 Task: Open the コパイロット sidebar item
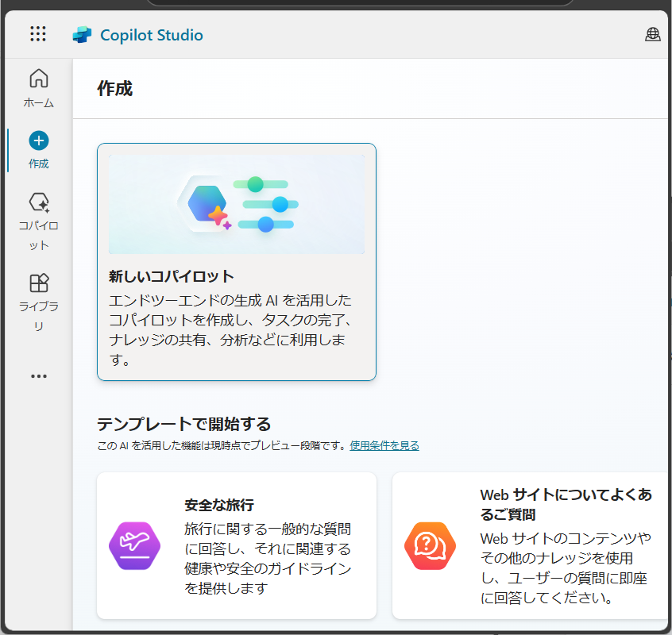39,221
